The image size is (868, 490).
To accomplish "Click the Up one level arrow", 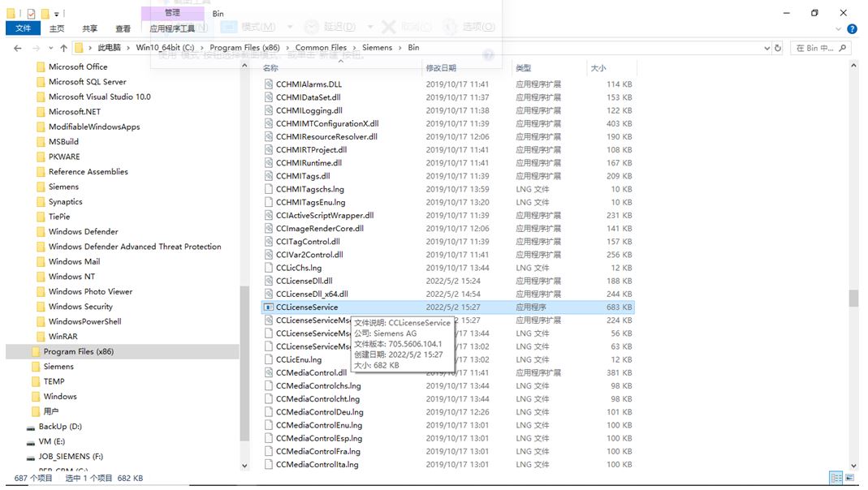I will pyautogui.click(x=63, y=48).
